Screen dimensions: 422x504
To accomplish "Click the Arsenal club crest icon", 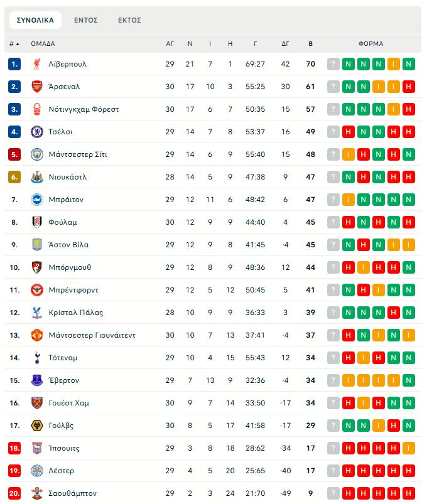I will 37,87.
